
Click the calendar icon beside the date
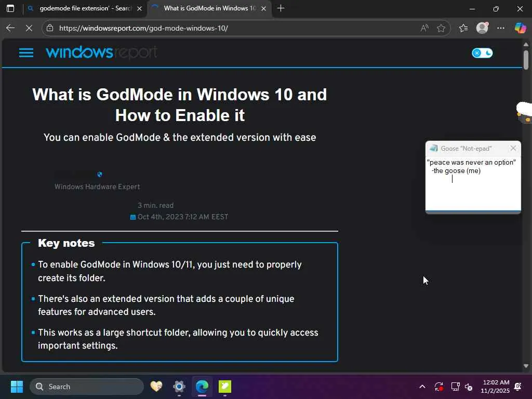[x=133, y=217]
